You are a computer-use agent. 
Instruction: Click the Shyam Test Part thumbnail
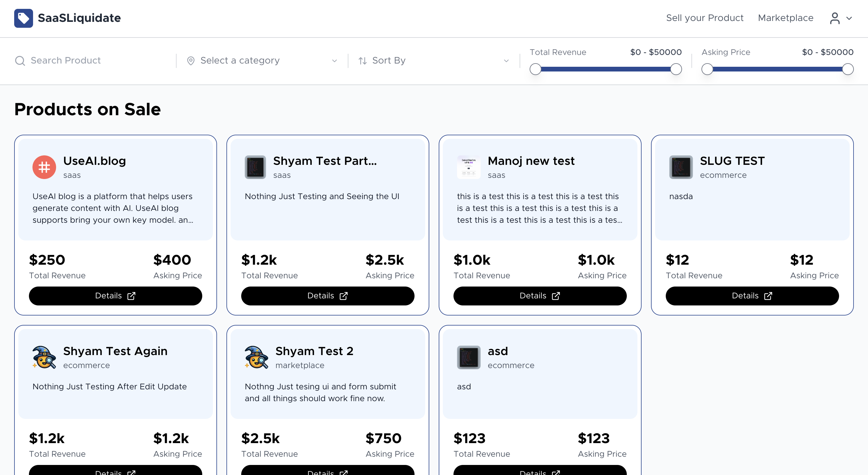point(255,167)
